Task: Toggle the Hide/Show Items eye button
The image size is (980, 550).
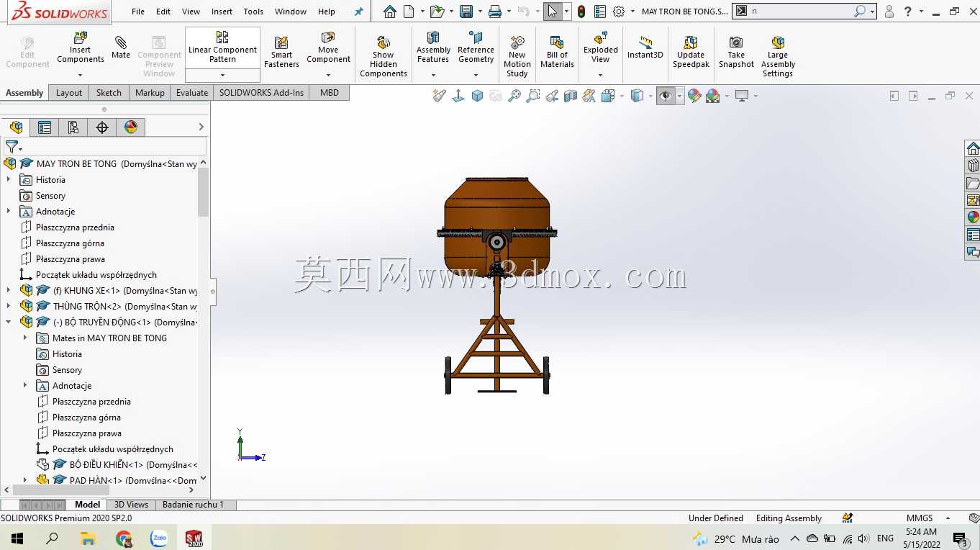Action: click(666, 96)
